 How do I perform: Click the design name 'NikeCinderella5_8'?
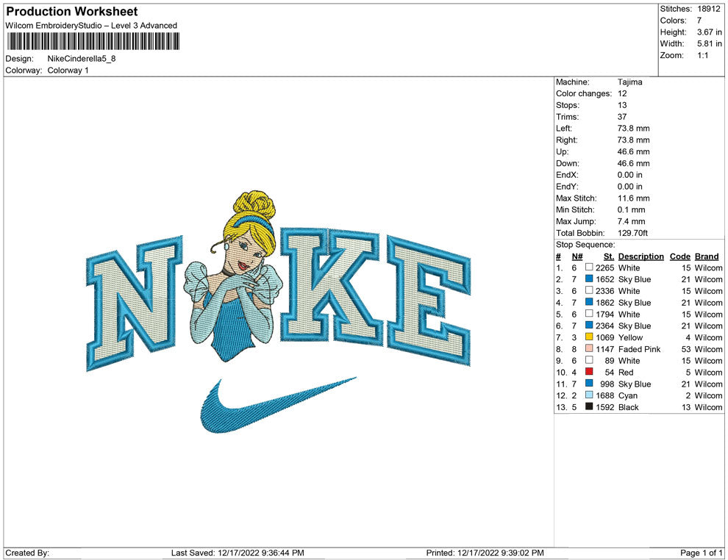82,59
